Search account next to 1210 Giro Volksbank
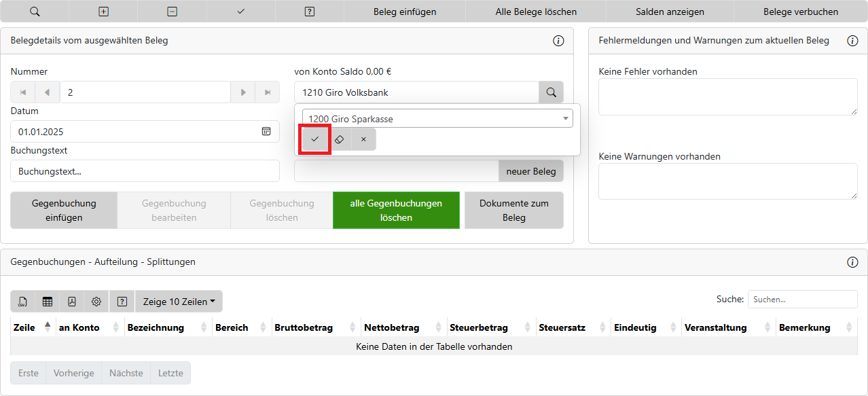The image size is (868, 396). [551, 92]
